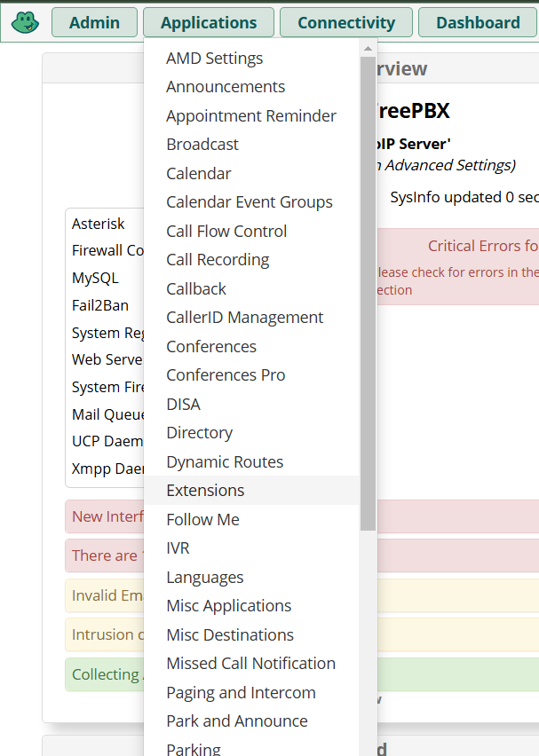
Task: Open the Calendar module
Action: 251,174
